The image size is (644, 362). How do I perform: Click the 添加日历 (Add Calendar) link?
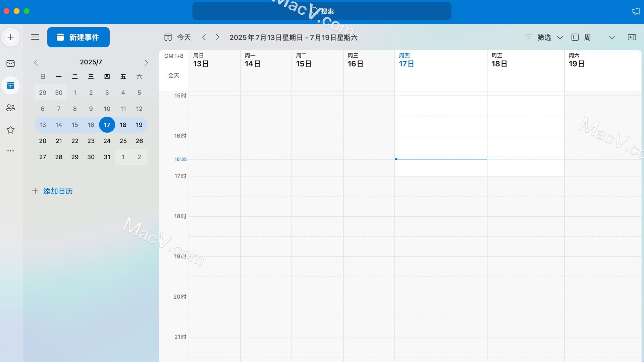point(58,191)
